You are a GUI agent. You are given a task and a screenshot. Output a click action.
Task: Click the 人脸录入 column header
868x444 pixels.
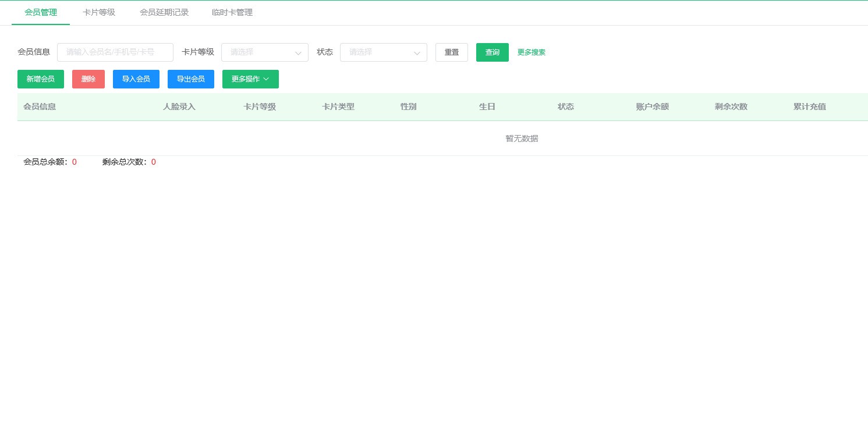click(179, 107)
